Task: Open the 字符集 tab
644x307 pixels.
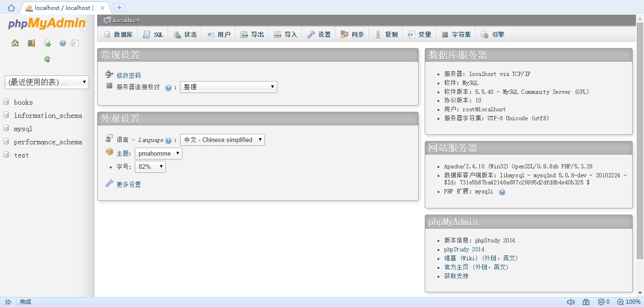Action: coord(456,34)
